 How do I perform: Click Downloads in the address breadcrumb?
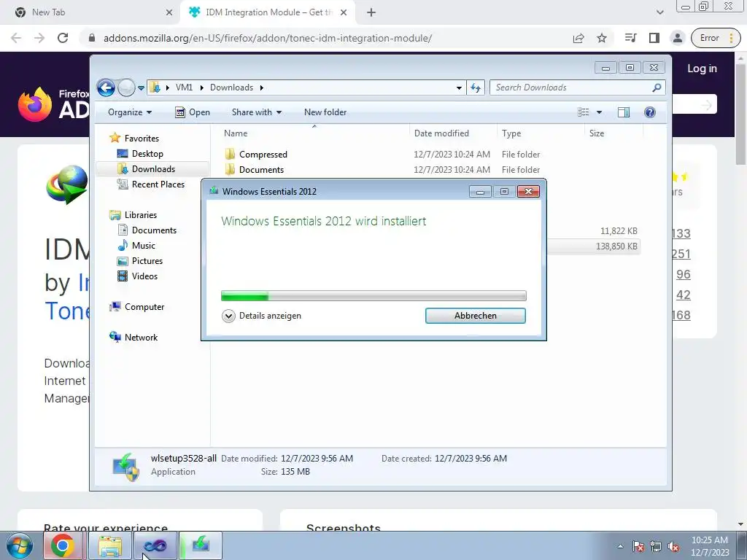point(231,87)
